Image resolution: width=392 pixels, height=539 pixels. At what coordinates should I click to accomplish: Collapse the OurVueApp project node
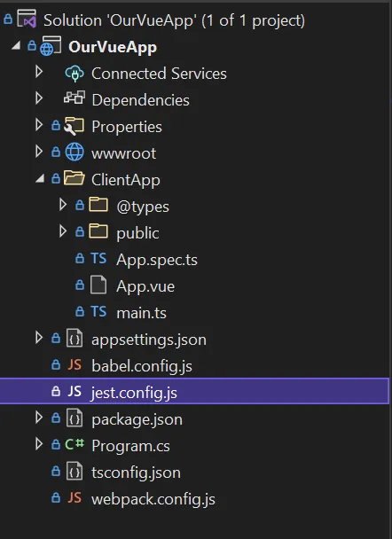[16, 45]
